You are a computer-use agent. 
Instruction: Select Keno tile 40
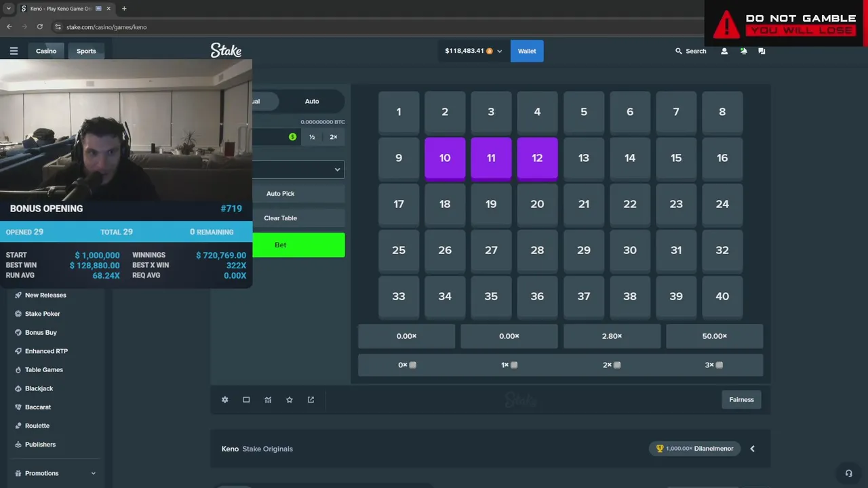[722, 296]
